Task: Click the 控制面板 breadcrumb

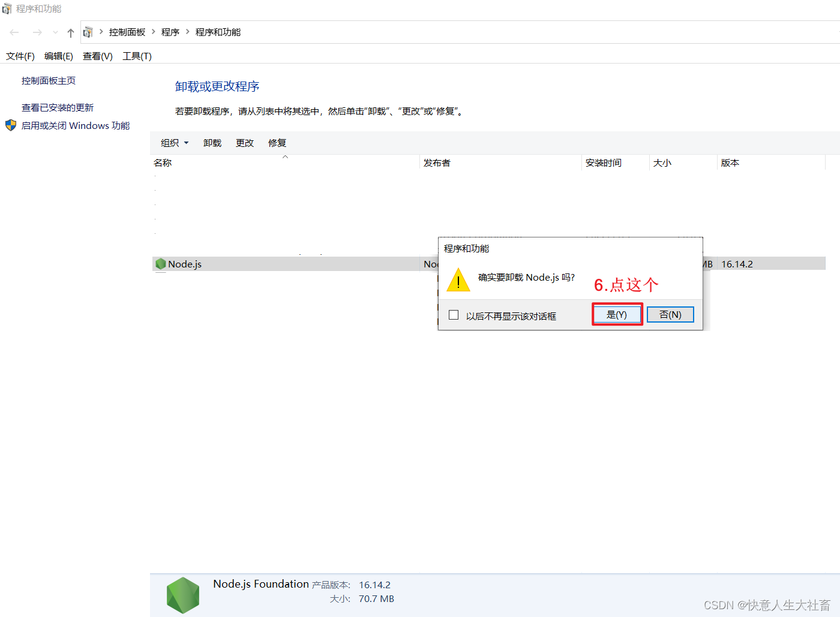Action: 127,32
